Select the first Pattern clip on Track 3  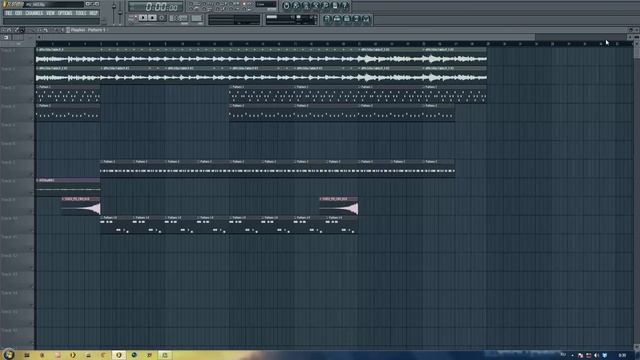(x=68, y=94)
